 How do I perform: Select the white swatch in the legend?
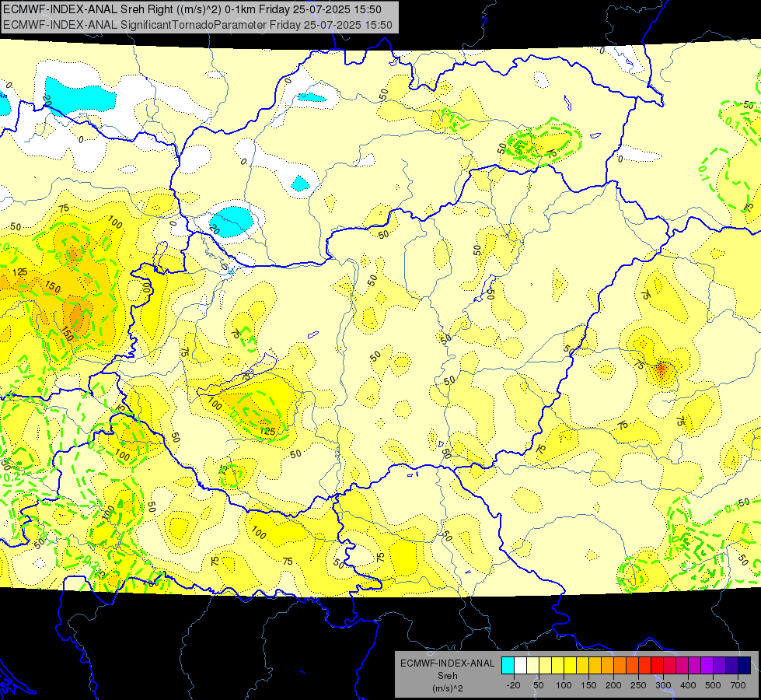pos(520,665)
